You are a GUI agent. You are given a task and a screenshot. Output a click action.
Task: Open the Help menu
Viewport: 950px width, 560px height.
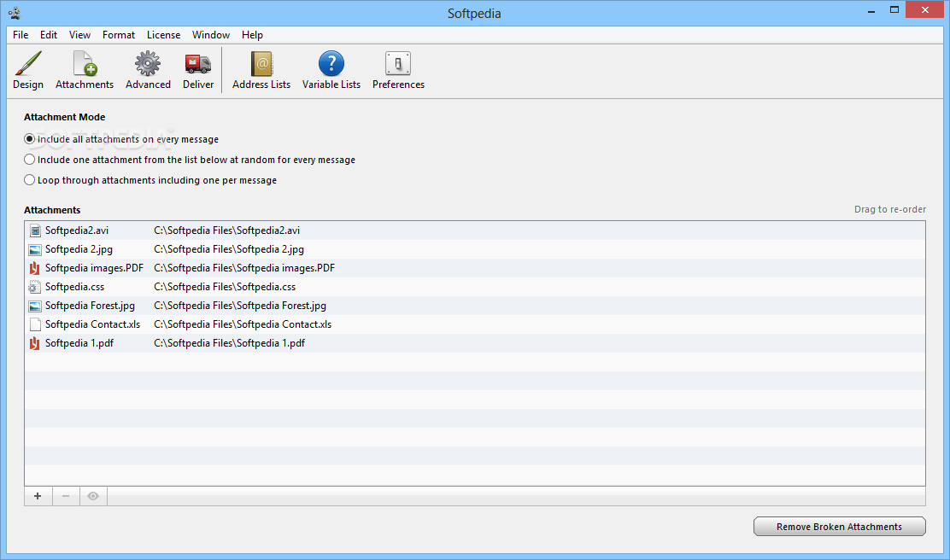[x=252, y=34]
